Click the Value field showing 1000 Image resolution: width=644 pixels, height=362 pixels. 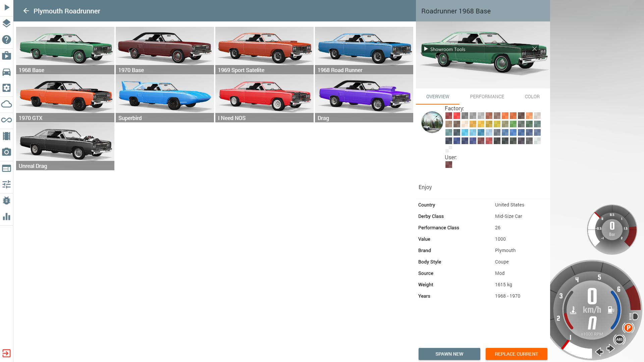pyautogui.click(x=500, y=239)
